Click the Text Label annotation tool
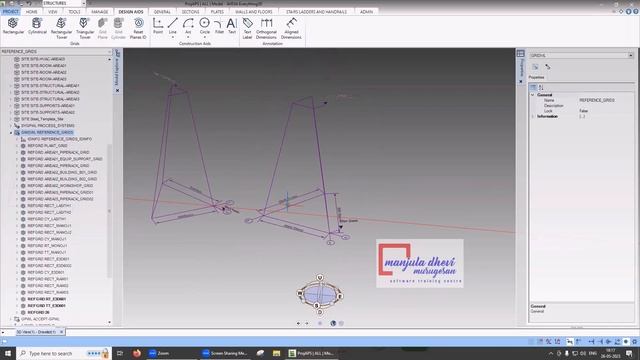Viewport: 640px width, 360px height. click(247, 28)
